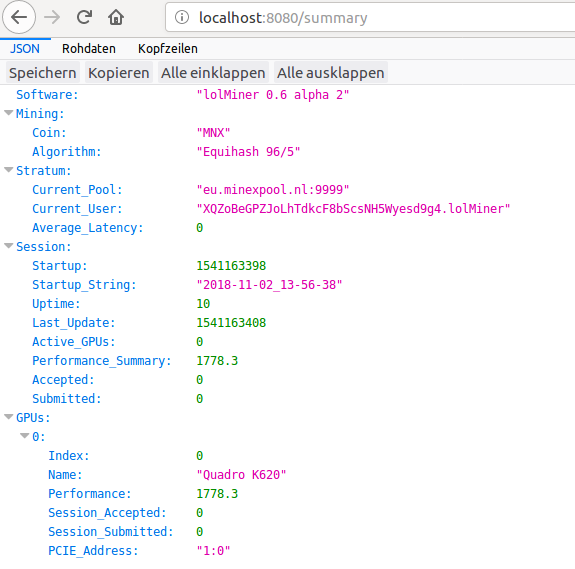Collapse the Session section triangle
The width and height of the screenshot is (575, 569).
pyautogui.click(x=9, y=246)
